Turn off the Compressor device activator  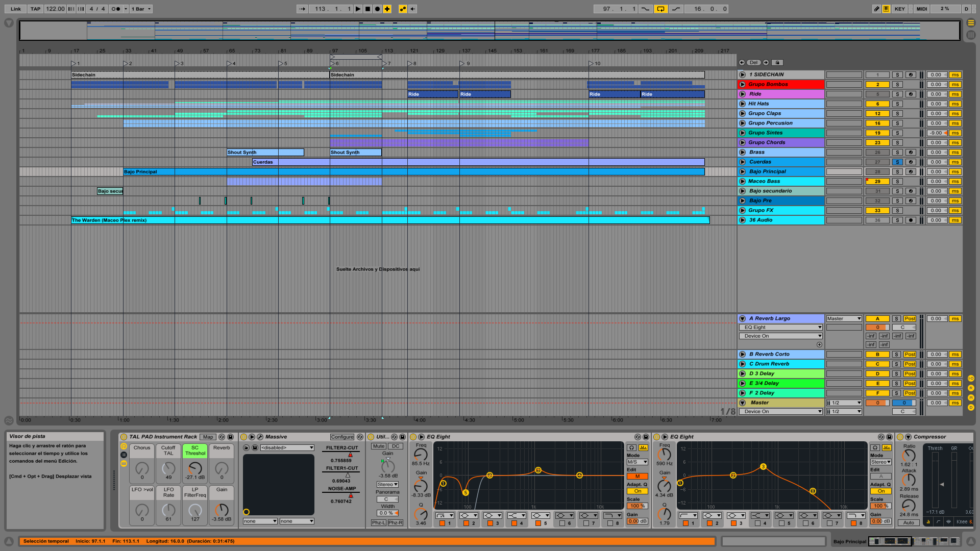click(x=900, y=437)
